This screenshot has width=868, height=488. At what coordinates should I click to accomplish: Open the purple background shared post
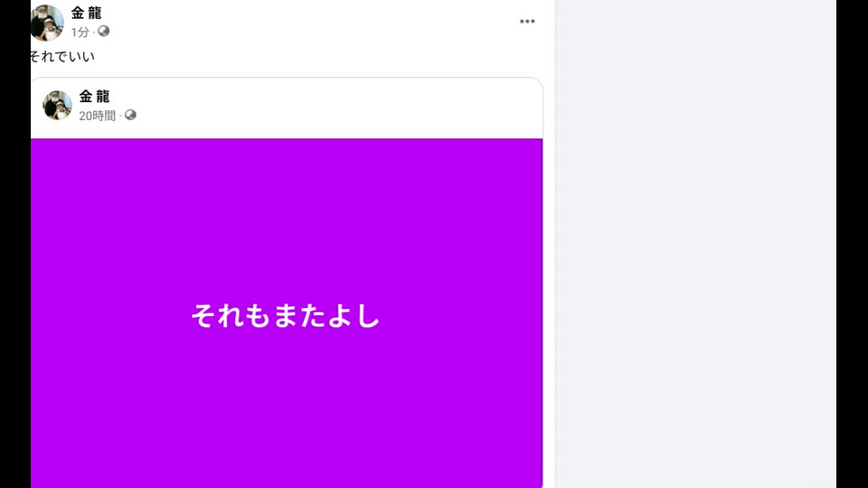[287, 314]
